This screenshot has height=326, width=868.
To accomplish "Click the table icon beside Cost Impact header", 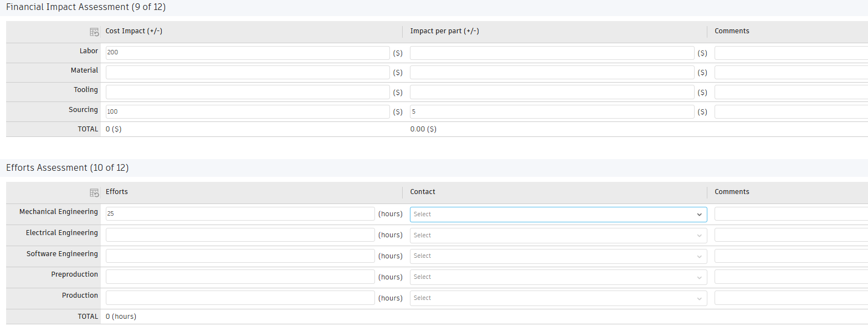I will click(94, 32).
